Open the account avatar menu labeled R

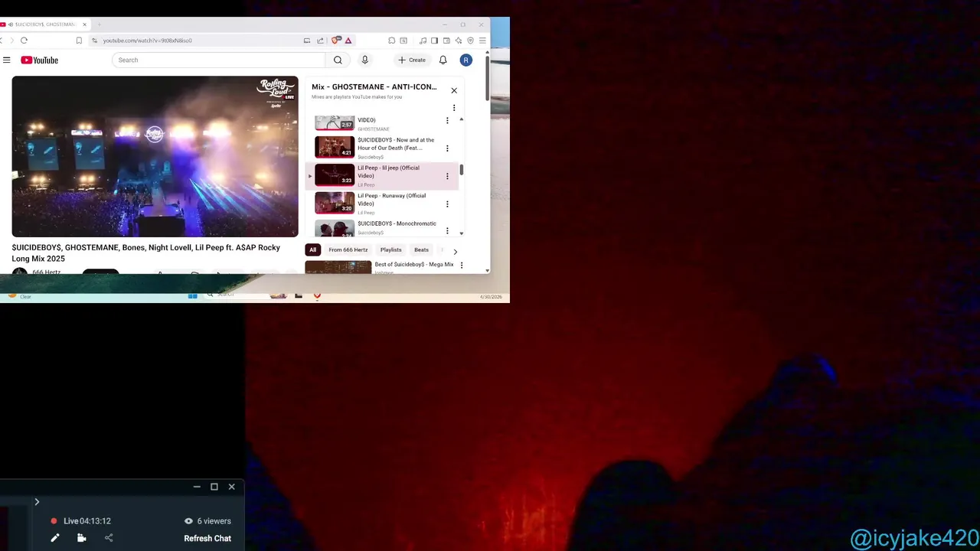coord(465,60)
